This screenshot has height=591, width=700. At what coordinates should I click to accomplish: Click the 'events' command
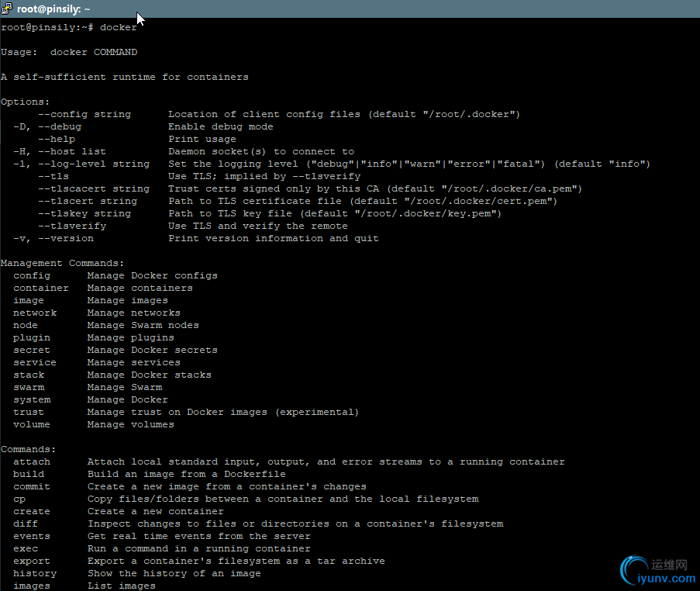point(32,537)
